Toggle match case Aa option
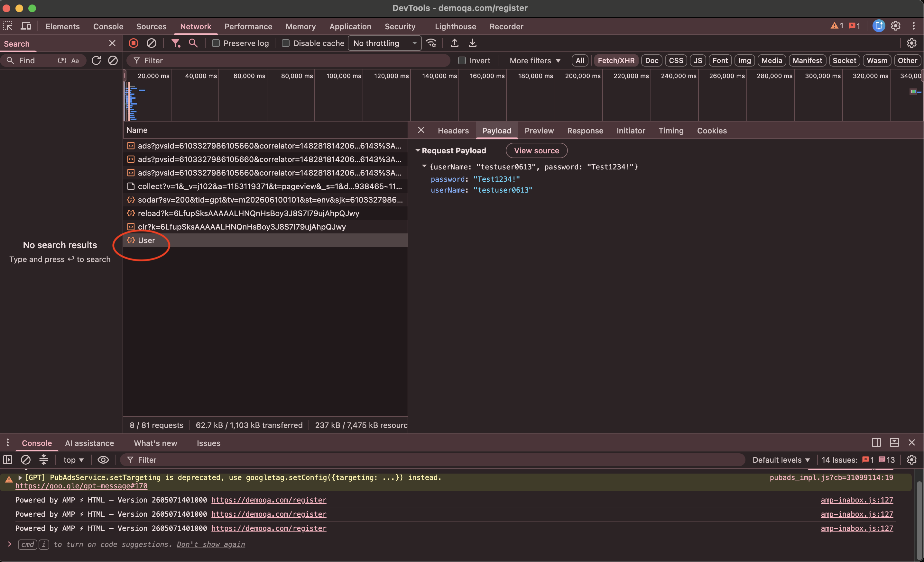This screenshot has width=924, height=562. click(x=75, y=60)
